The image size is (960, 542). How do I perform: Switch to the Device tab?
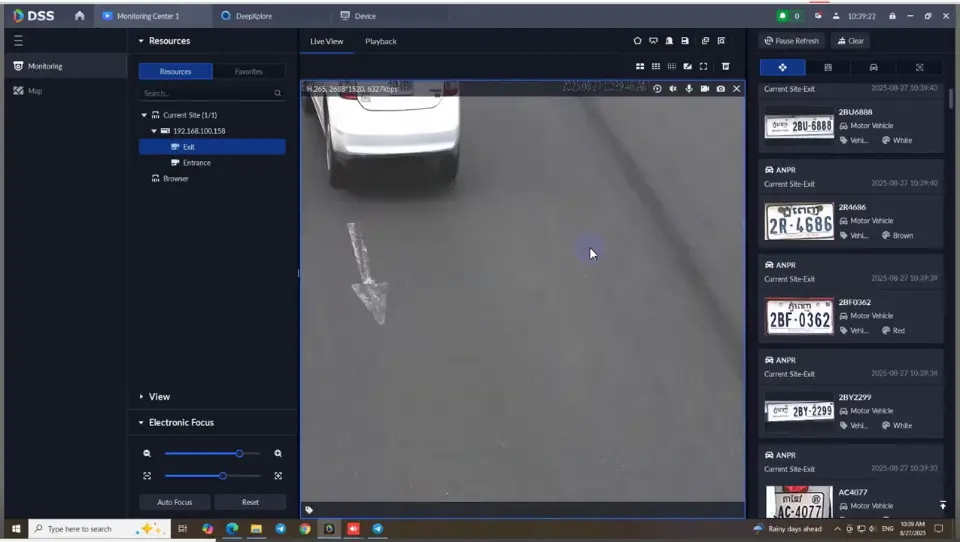(x=359, y=16)
